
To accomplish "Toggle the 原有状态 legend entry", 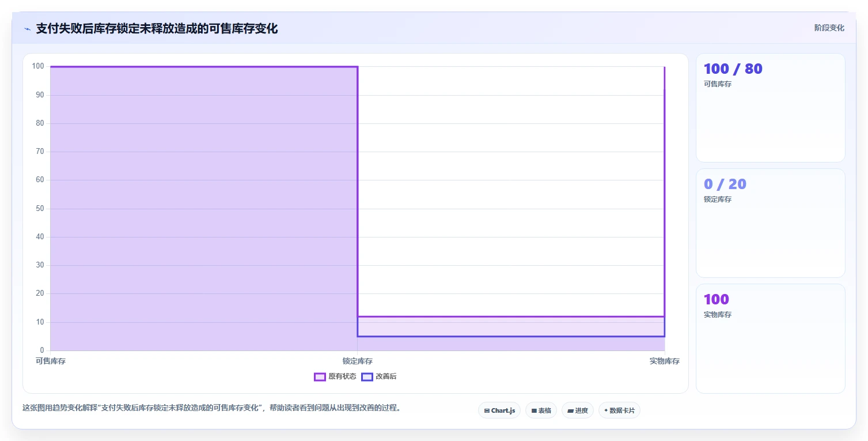I will pos(335,376).
